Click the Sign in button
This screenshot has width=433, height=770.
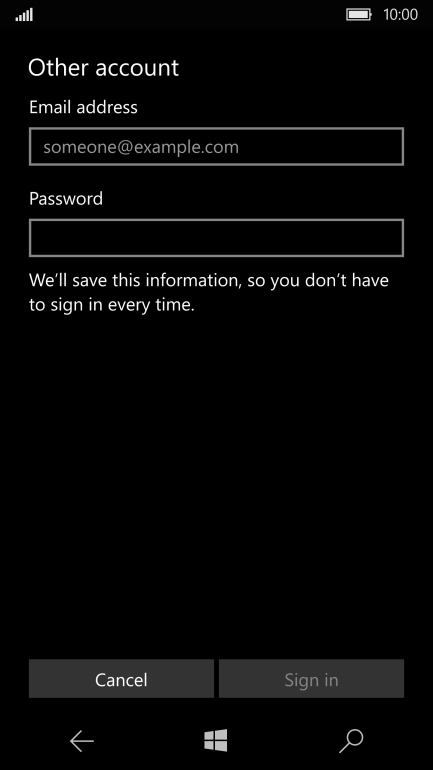311,679
